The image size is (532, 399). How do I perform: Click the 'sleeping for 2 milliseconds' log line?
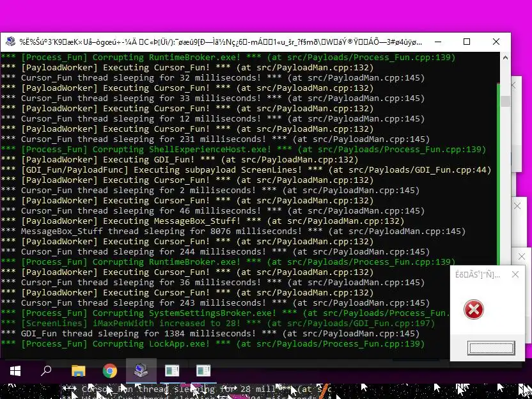pyautogui.click(x=210, y=190)
